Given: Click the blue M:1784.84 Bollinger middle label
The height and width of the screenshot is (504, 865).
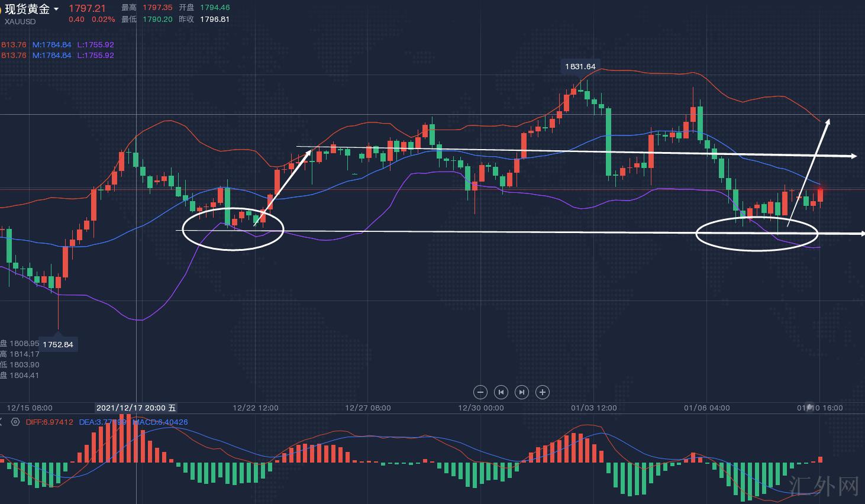Looking at the screenshot, I should (52, 44).
